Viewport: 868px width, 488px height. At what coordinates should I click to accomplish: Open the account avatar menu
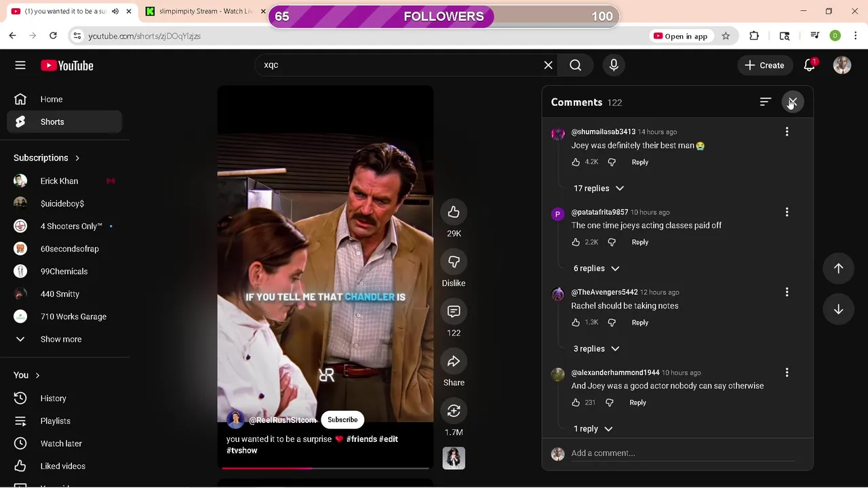(x=842, y=65)
